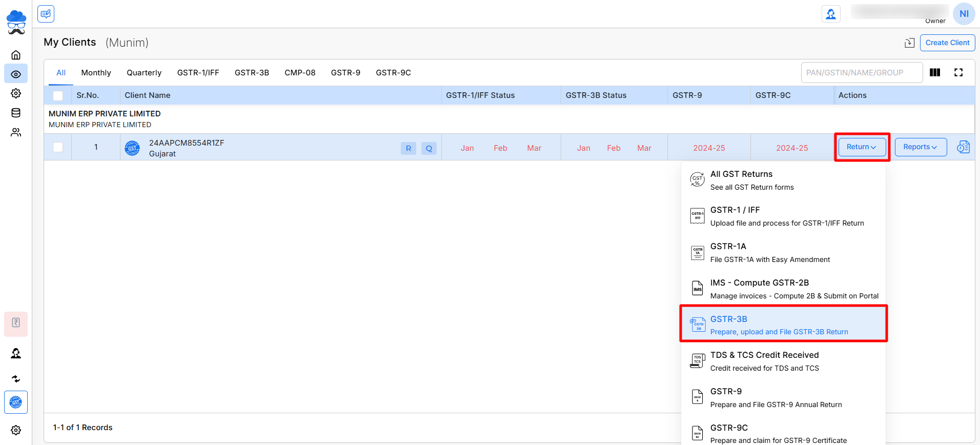The width and height of the screenshot is (980, 445).
Task: Click the fullscreen expand icon
Action: click(x=958, y=73)
